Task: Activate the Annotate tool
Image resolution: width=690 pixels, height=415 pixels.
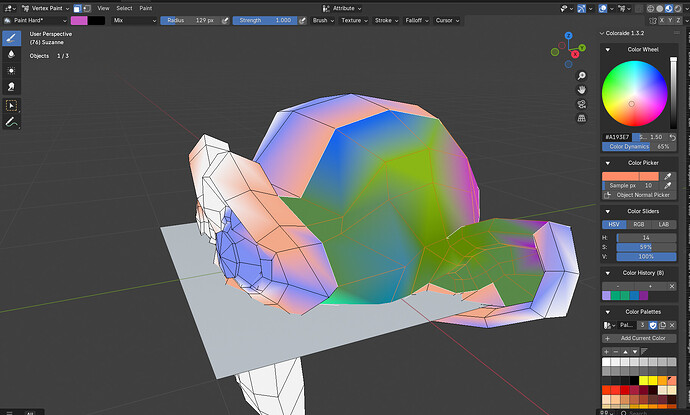Action: (x=11, y=122)
